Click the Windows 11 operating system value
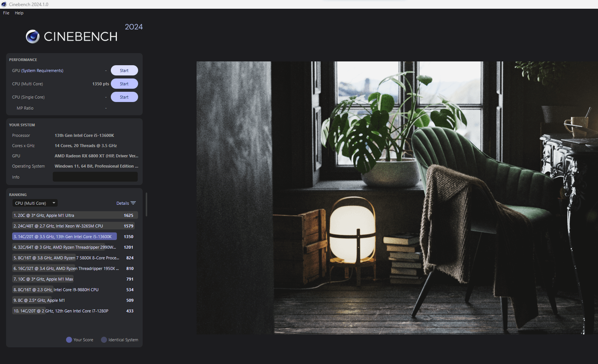598x364 pixels. (x=96, y=166)
